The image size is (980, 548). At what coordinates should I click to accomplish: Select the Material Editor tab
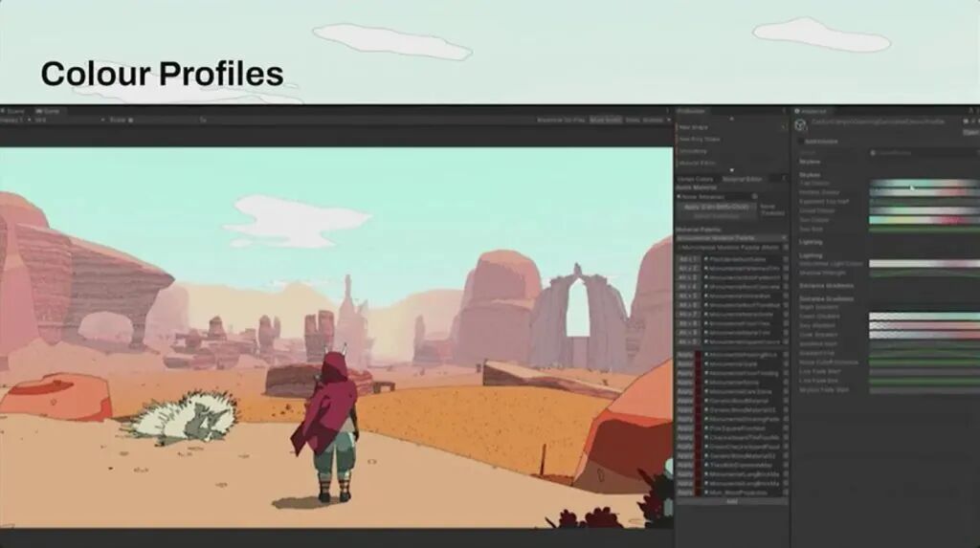tap(742, 180)
